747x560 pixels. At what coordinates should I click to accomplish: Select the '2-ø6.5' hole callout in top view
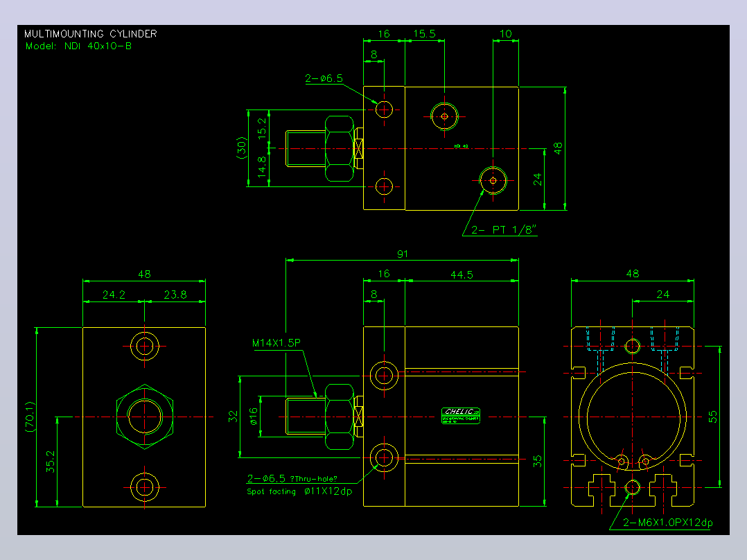pos(324,78)
